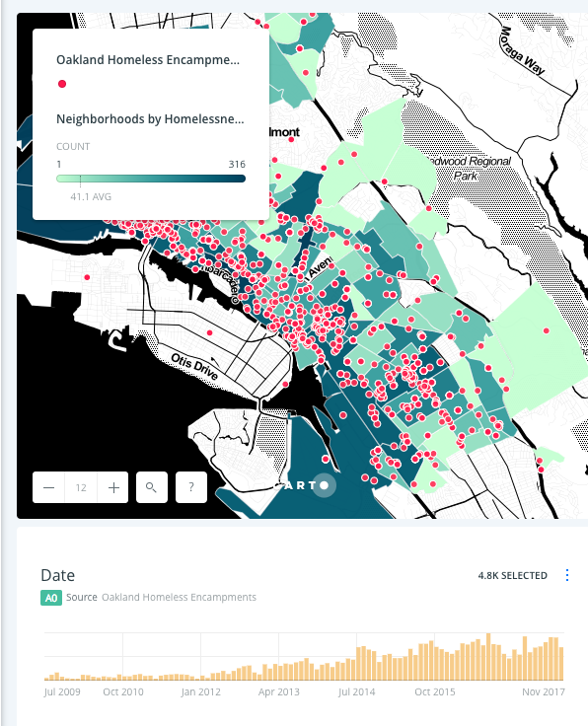The image size is (588, 726).
Task: Zoom out the map with minus button
Action: click(49, 487)
